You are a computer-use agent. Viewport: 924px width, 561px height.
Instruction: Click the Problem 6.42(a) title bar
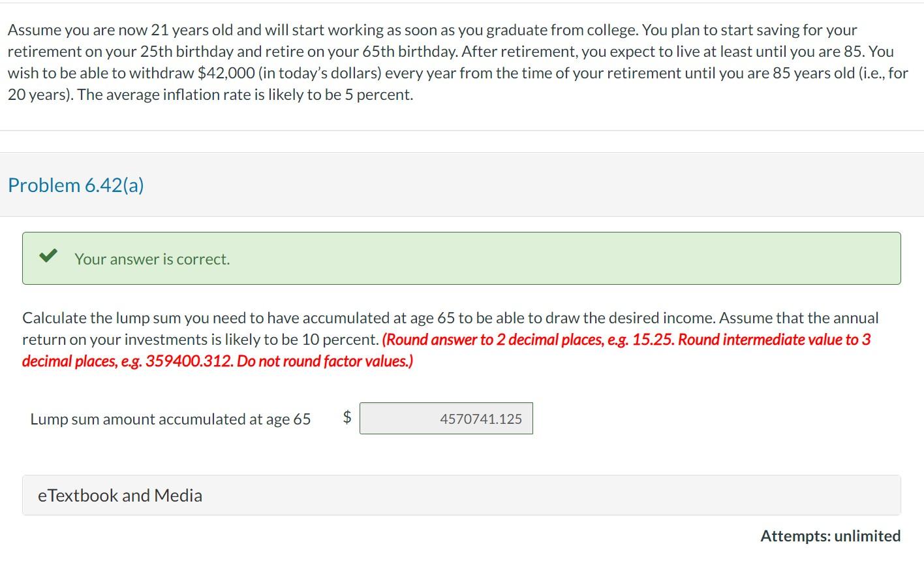pyautogui.click(x=461, y=185)
